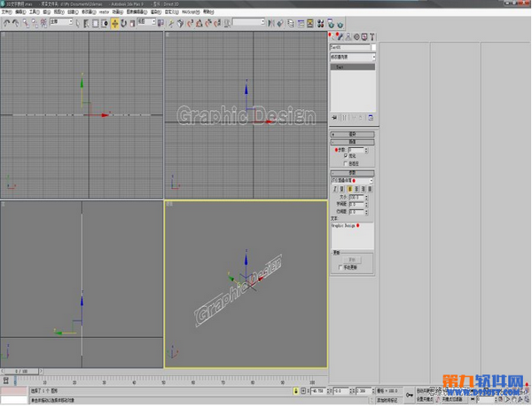
Task: Open the reactor menu
Action: (x=104, y=12)
